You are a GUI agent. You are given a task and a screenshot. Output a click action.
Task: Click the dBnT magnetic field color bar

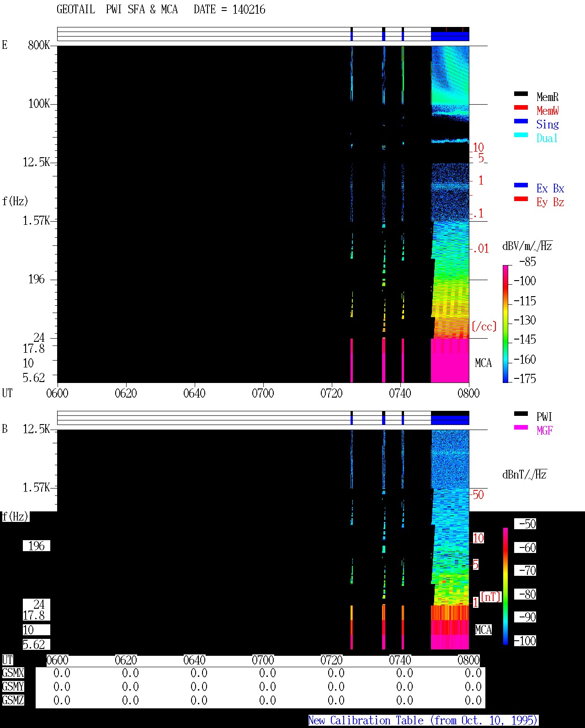(505, 586)
